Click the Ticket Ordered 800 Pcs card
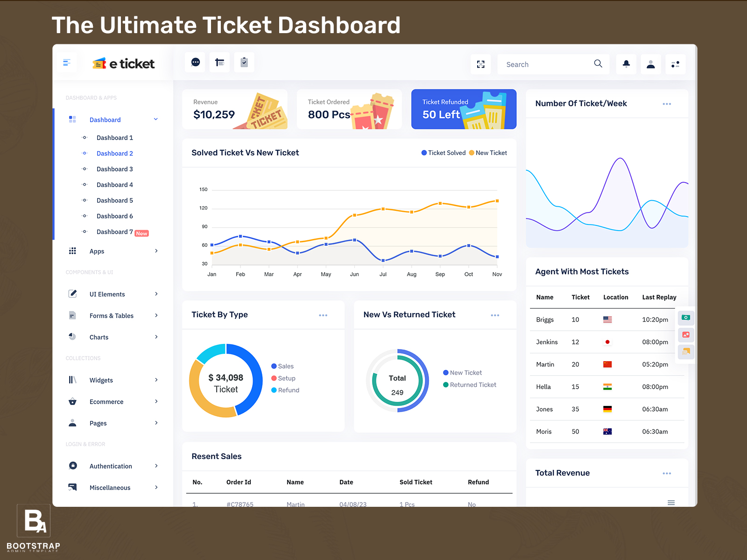 coord(349,109)
